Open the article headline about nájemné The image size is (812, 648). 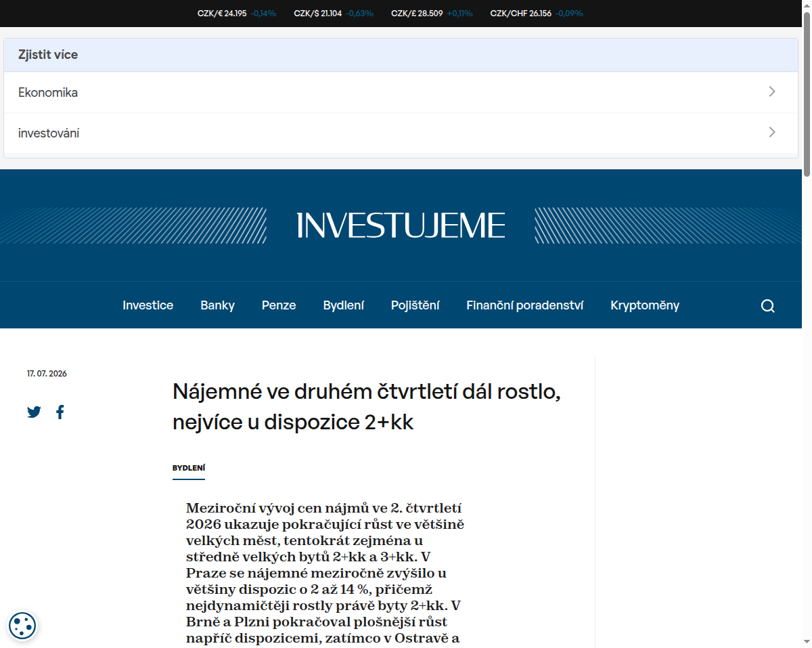coord(367,406)
